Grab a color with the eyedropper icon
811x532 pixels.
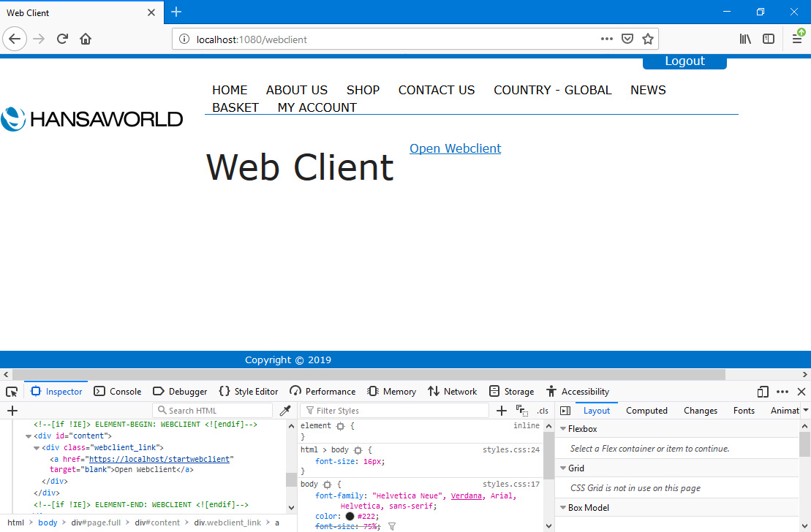point(285,411)
